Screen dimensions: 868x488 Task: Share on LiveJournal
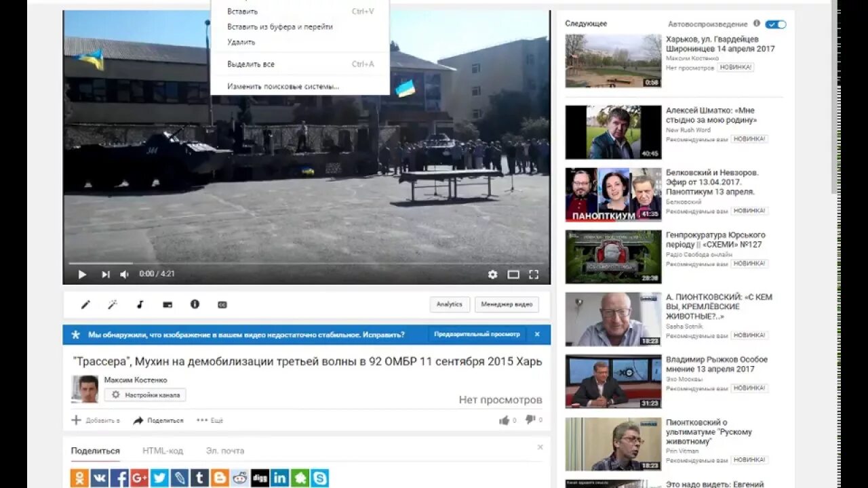(x=180, y=478)
